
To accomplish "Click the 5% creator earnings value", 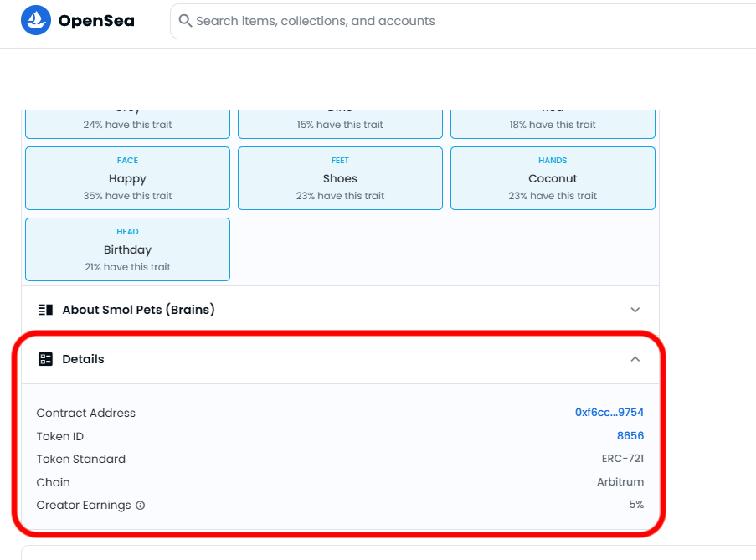I will click(636, 505).
